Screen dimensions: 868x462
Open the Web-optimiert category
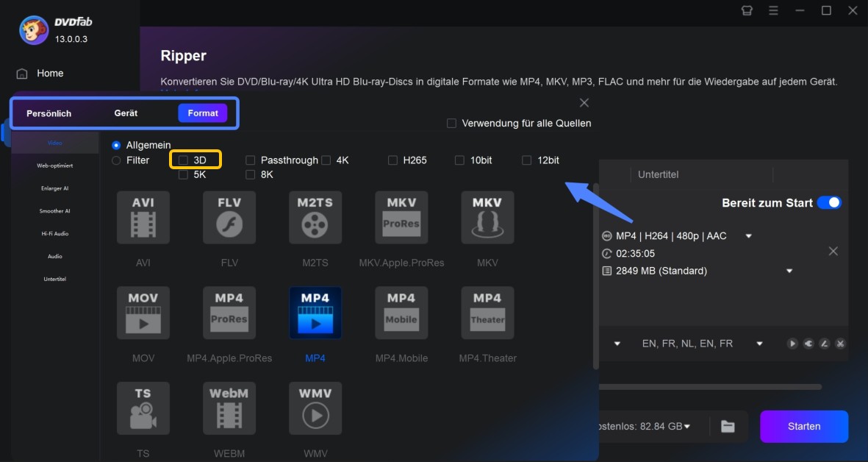click(55, 166)
